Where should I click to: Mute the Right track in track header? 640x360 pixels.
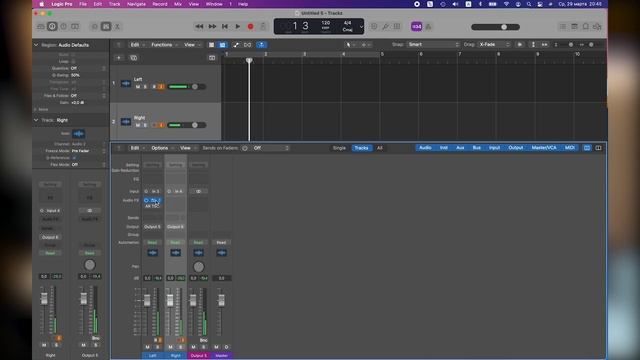[x=138, y=125]
